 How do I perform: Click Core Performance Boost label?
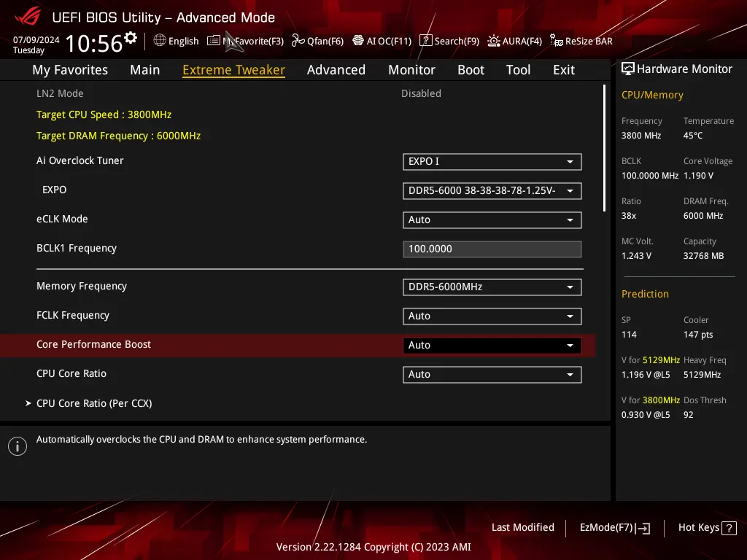94,344
